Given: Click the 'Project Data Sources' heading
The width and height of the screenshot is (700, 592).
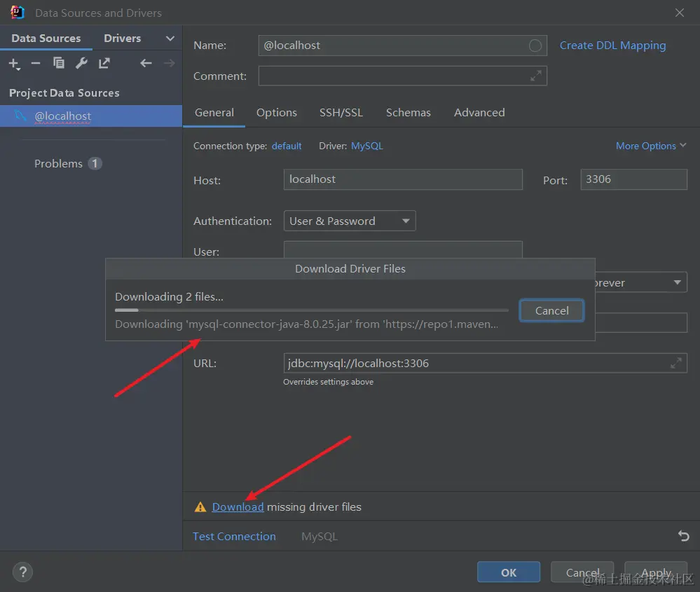Looking at the screenshot, I should (64, 93).
